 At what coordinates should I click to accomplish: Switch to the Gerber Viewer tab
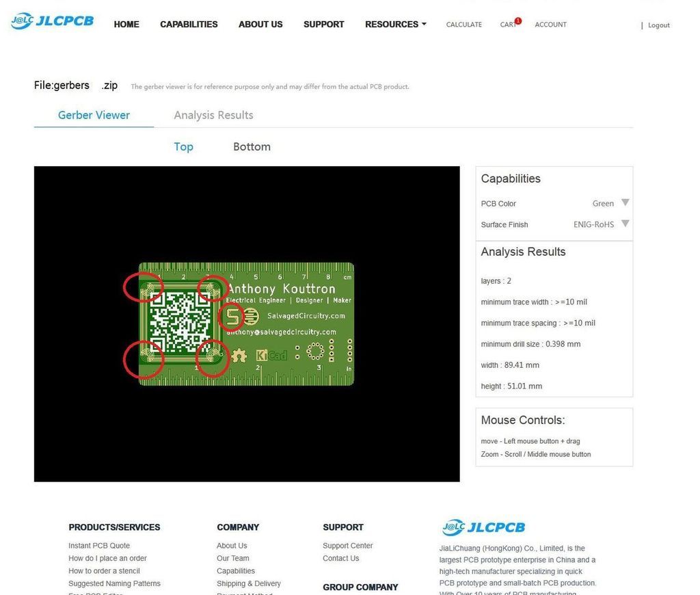coord(94,116)
